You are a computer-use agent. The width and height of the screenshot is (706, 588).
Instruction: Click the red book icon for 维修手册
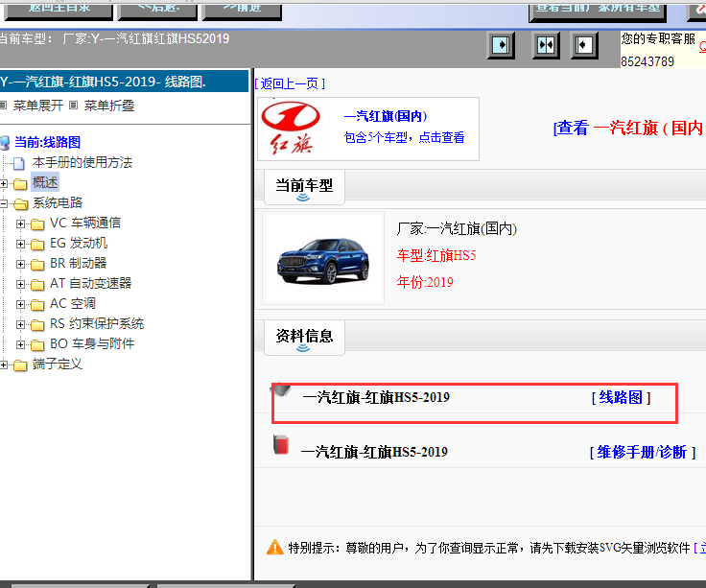click(x=281, y=444)
